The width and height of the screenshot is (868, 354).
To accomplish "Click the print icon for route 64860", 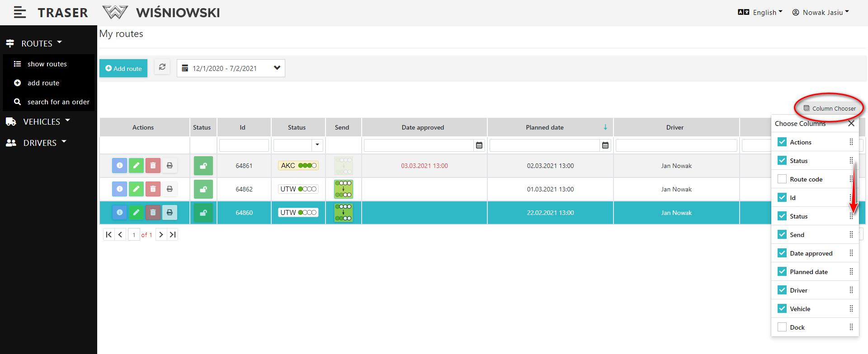I will point(170,213).
